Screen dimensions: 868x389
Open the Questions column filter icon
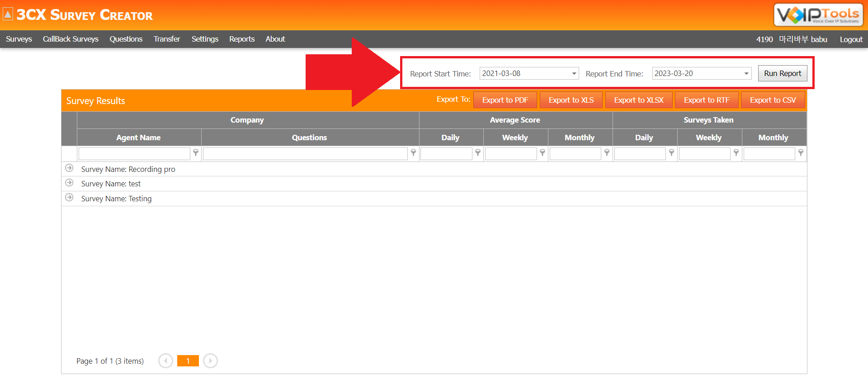click(413, 153)
